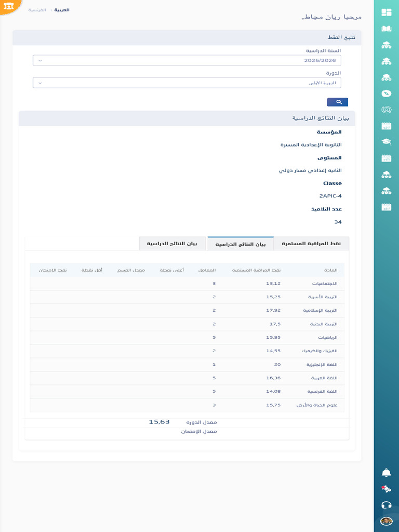
Task: Open the compass icon in sidebar
Action: click(386, 94)
